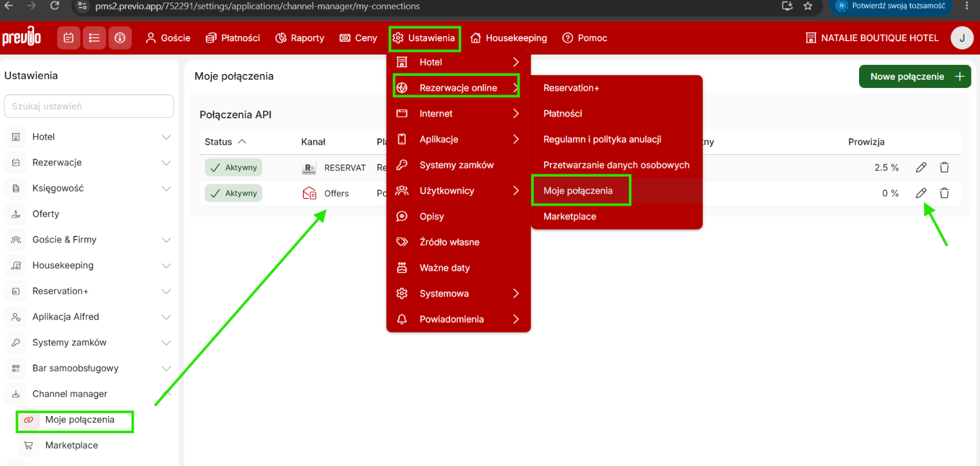The width and height of the screenshot is (980, 466).
Task: Click the user avatar J
Action: [962, 38]
